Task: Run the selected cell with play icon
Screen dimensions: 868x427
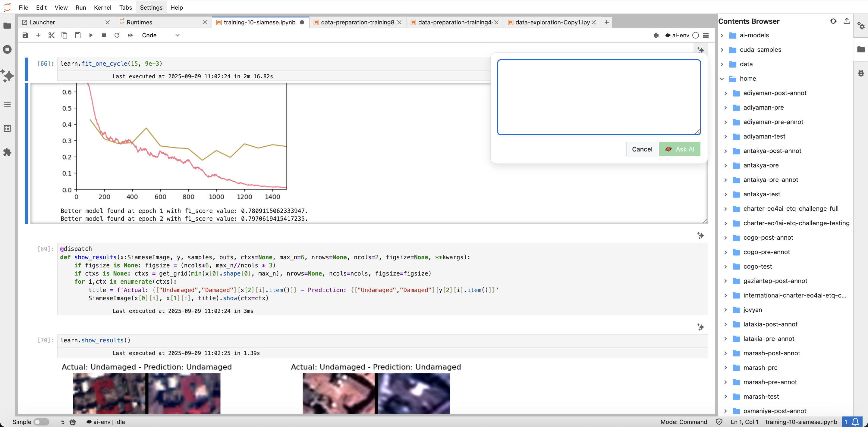Action: (91, 35)
